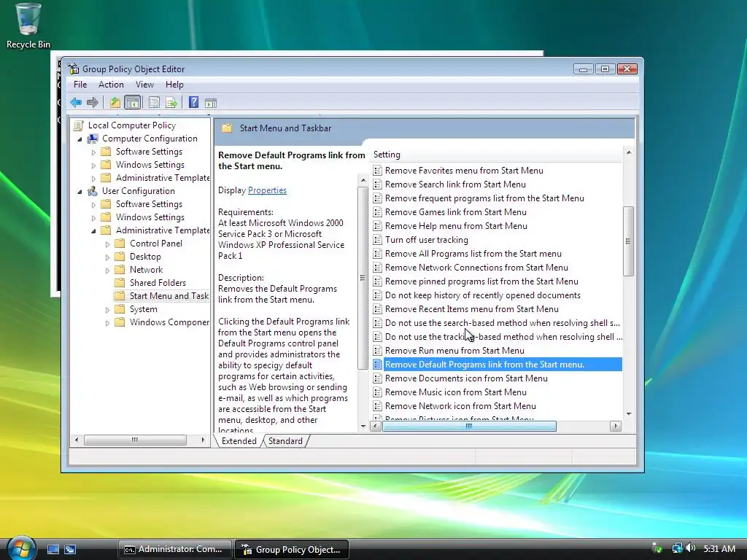Click the description pane scroll down arrow
The width and height of the screenshot is (747, 560).
363,427
